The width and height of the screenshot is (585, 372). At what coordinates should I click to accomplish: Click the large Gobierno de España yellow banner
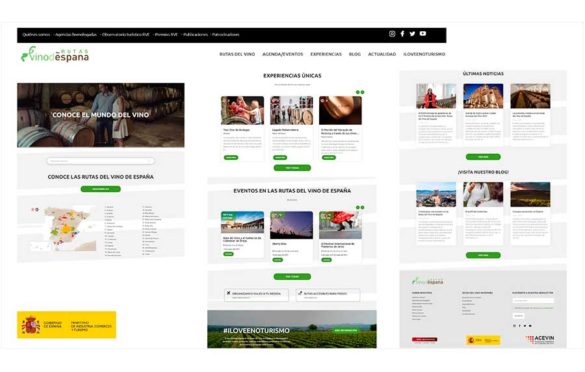pos(66,325)
